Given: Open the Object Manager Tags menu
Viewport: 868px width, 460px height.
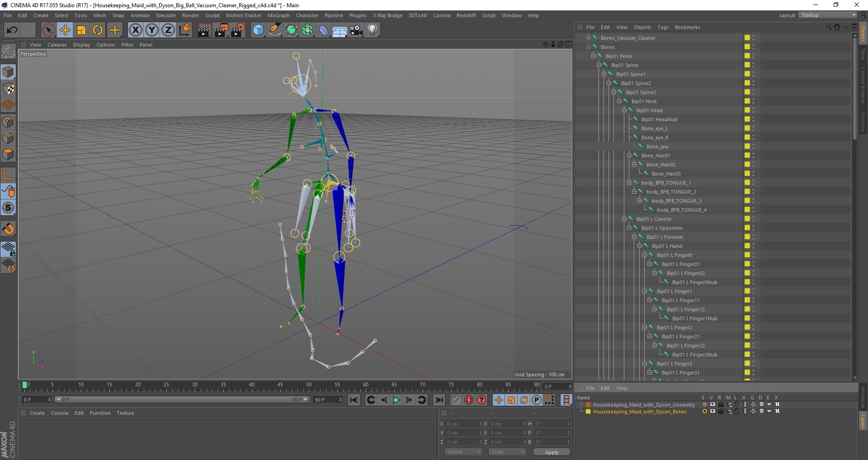Looking at the screenshot, I should tap(663, 27).
